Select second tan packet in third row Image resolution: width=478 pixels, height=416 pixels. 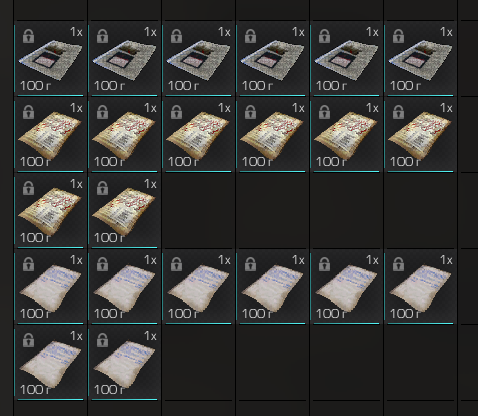point(124,211)
